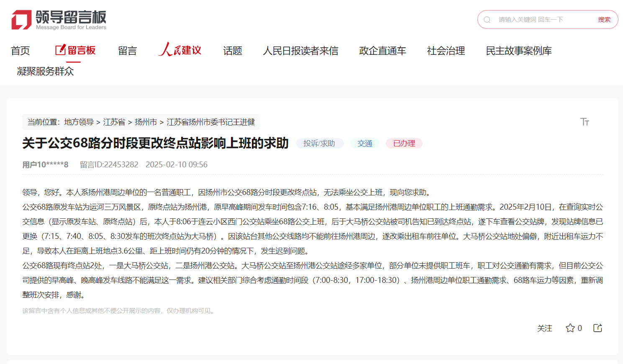
Task: Click the search magnifier icon
Action: tap(487, 20)
